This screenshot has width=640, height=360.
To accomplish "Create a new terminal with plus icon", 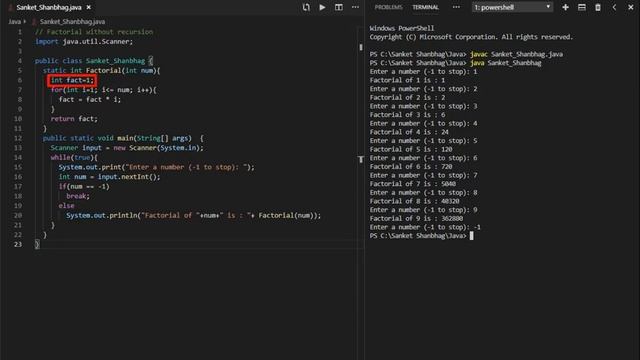I will 565,7.
